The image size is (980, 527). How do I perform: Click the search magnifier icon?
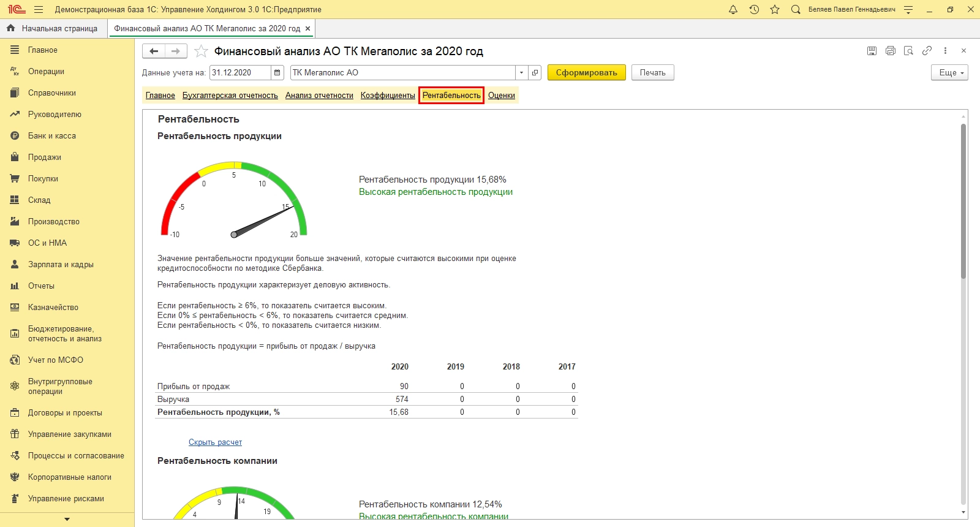pos(796,9)
